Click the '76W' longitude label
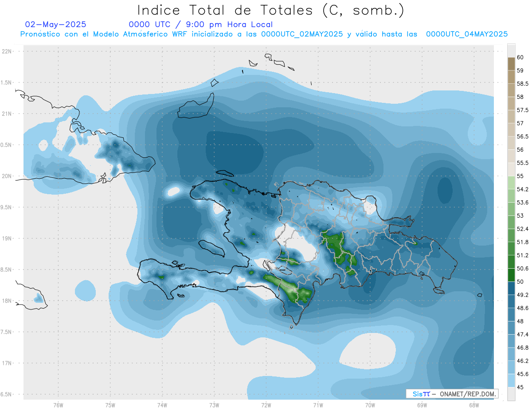The width and height of the screenshot is (532, 411). [59, 405]
